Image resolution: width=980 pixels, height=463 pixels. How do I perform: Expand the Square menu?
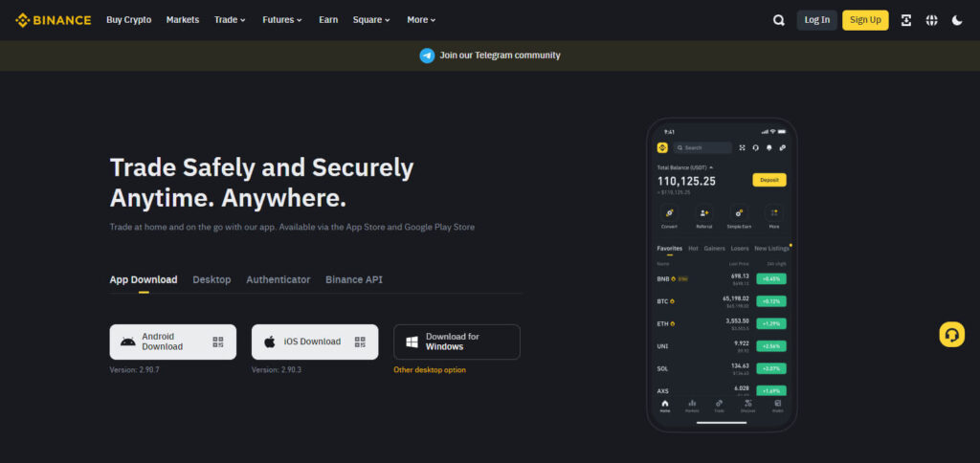coord(371,20)
